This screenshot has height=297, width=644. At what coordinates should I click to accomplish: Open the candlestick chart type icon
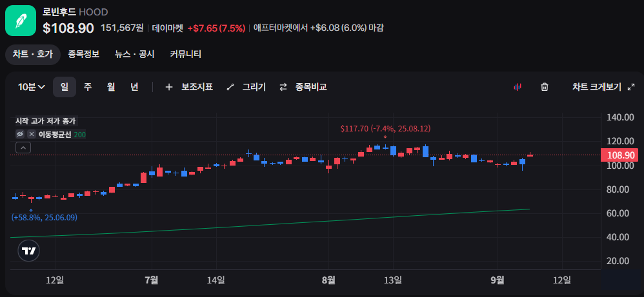point(518,87)
